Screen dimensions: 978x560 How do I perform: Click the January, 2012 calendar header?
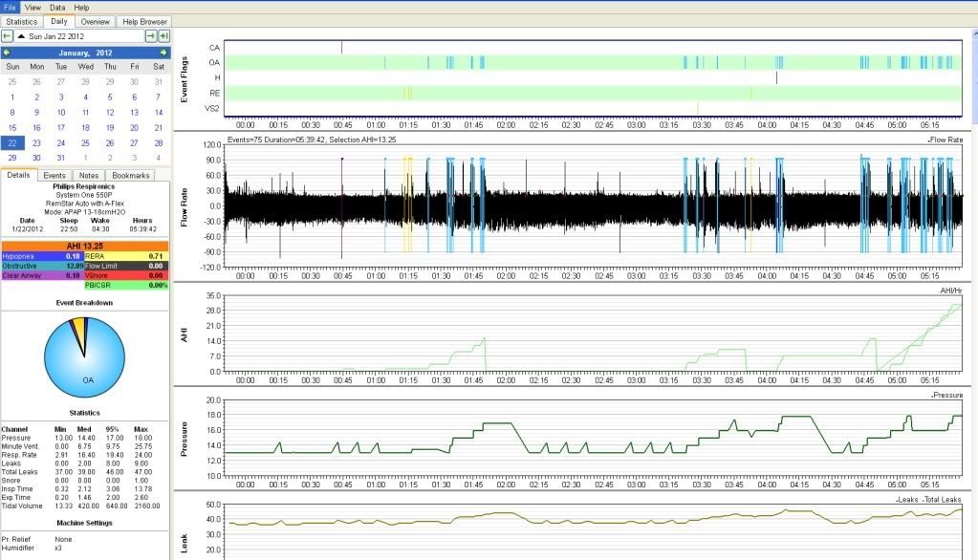coord(85,53)
